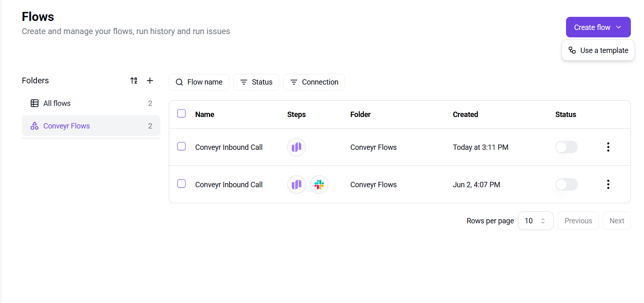
Task: Open the Connection filter dropdown
Action: click(x=314, y=82)
